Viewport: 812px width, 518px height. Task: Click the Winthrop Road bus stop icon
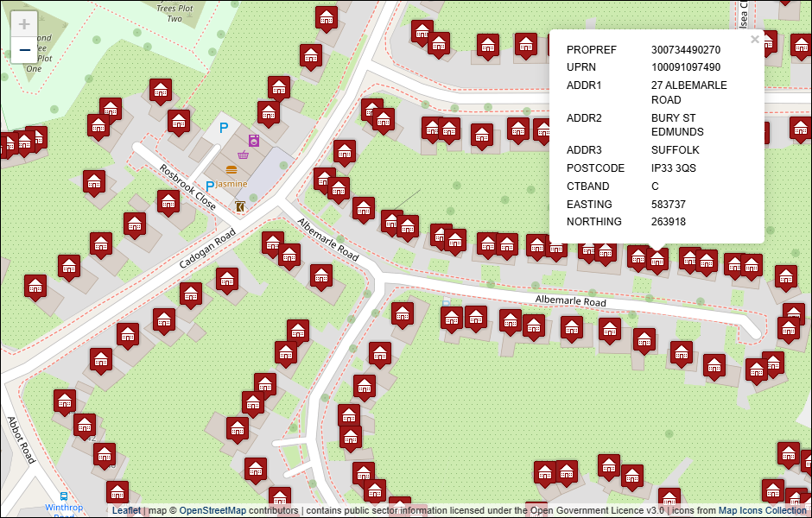64,496
